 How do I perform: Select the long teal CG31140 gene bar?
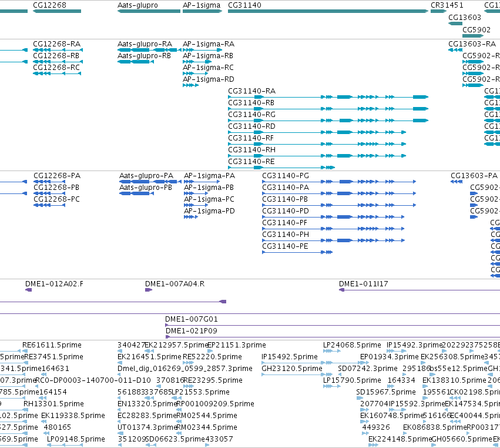pos(328,11)
